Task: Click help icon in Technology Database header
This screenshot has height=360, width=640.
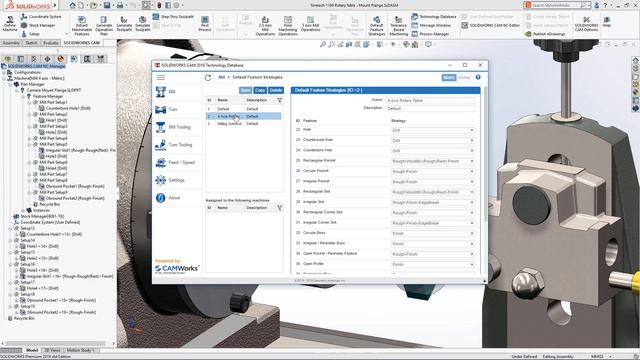Action: point(478,77)
